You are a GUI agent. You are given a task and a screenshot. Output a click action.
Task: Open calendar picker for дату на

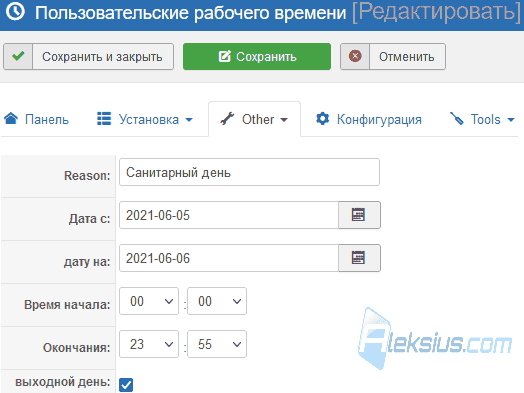pyautogui.click(x=359, y=258)
